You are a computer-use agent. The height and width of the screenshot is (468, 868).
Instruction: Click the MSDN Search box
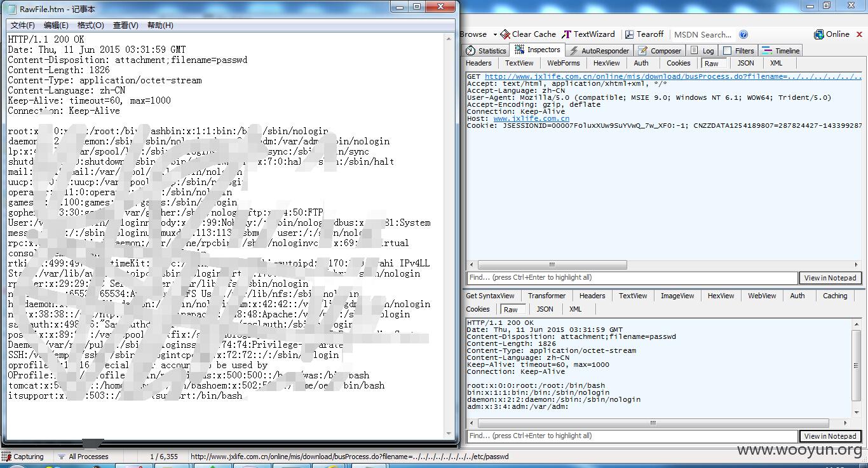[703, 34]
